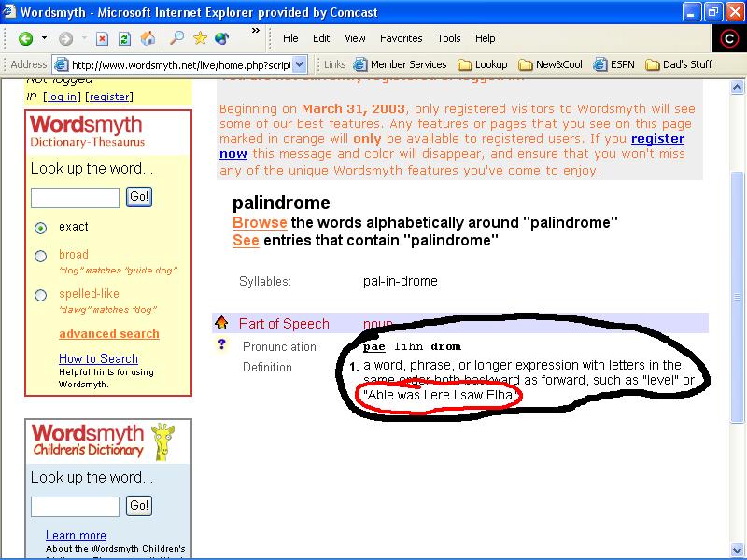
Task: Open the New&Cool links folder
Action: pyautogui.click(x=550, y=64)
